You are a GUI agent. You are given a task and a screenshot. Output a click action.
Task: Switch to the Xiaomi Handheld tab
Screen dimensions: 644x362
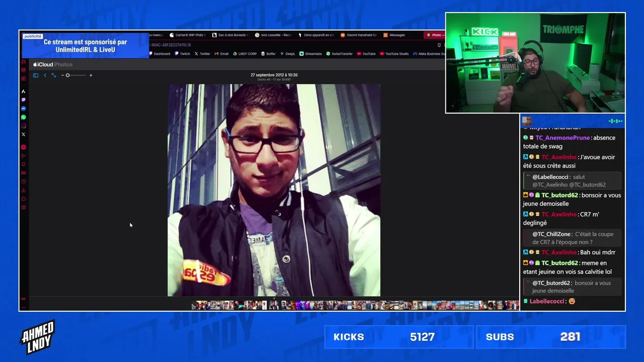(x=359, y=35)
